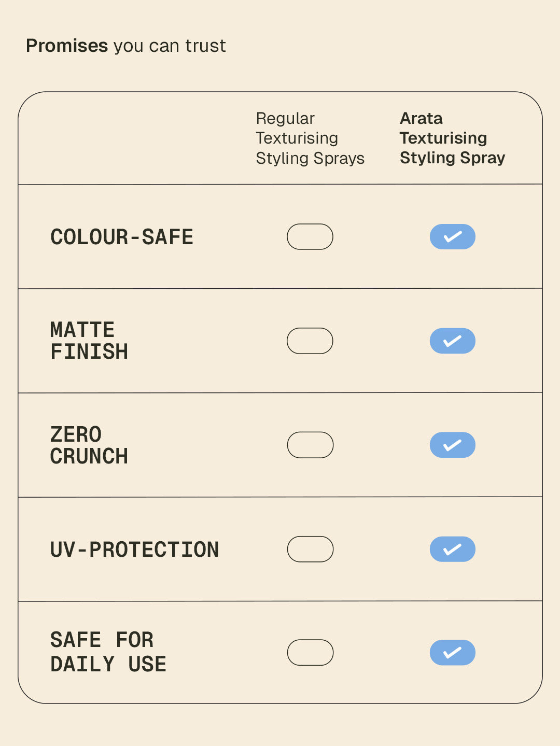
Task: Click the SAFE FOR DAILY USE label
Action: 108,652
